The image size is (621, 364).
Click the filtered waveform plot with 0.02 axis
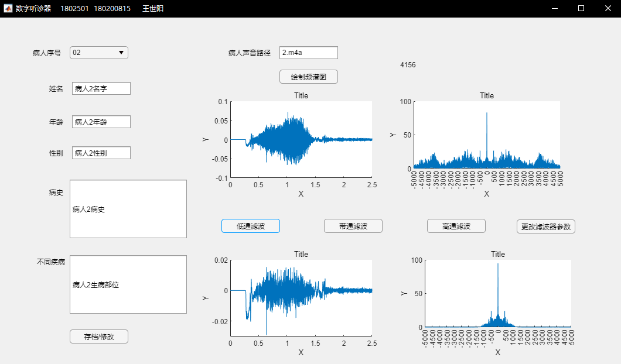(301, 298)
